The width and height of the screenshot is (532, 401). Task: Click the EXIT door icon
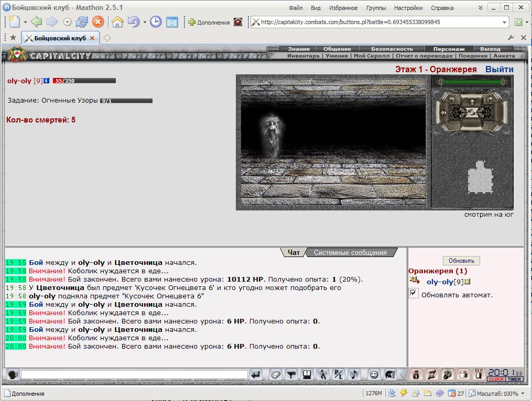pyautogui.click(x=479, y=374)
